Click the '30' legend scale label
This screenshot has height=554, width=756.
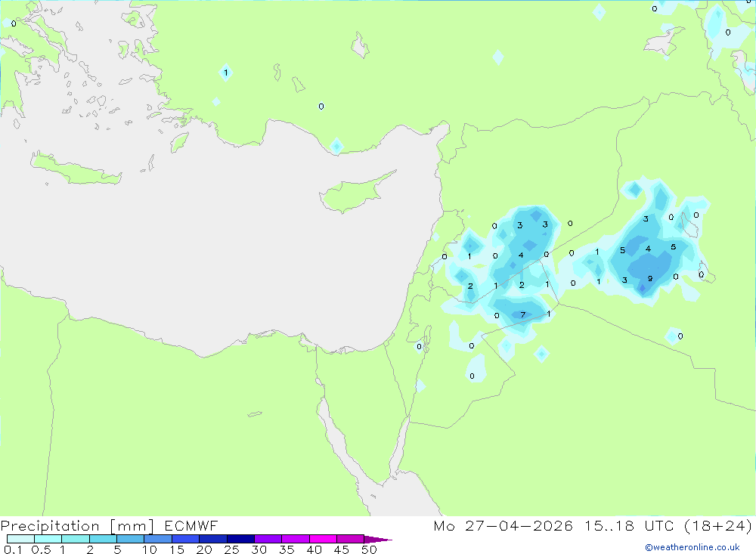click(259, 549)
